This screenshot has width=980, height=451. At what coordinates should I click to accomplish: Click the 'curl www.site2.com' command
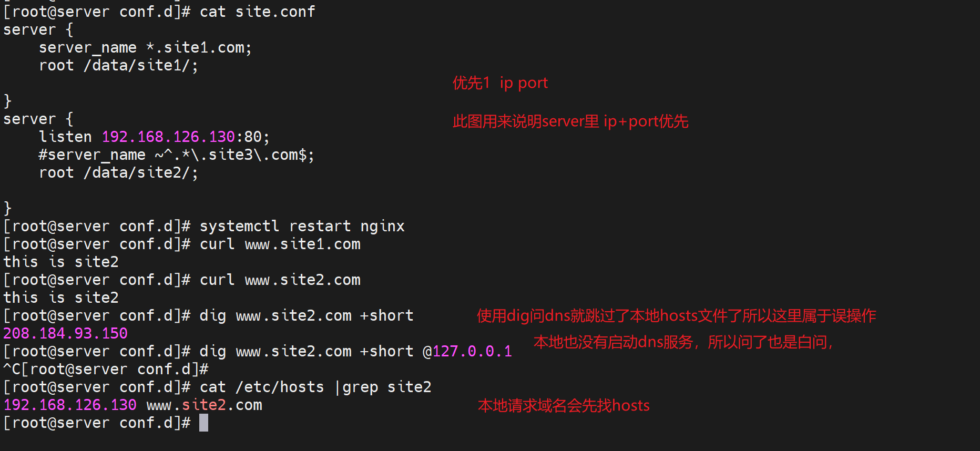[280, 280]
